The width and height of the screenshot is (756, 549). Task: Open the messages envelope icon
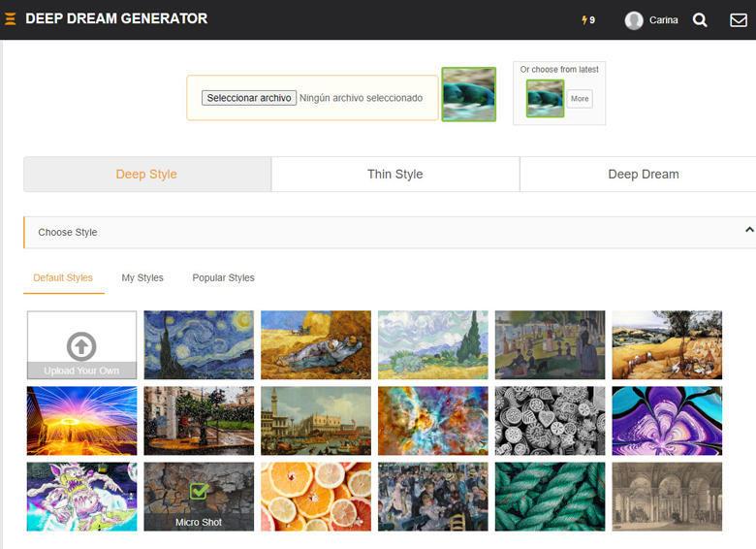739,20
